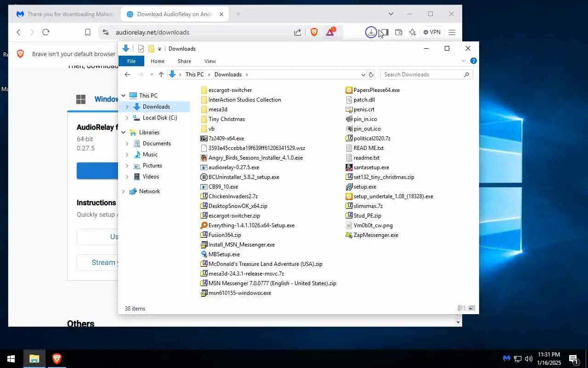Select Videos in navigation pane

coord(151,177)
